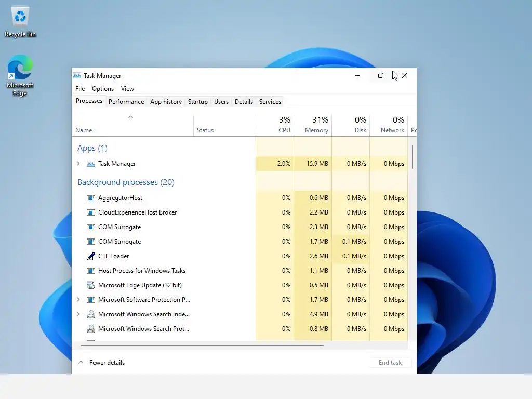Sort by the Network column header
The image size is (532, 399).
point(389,125)
